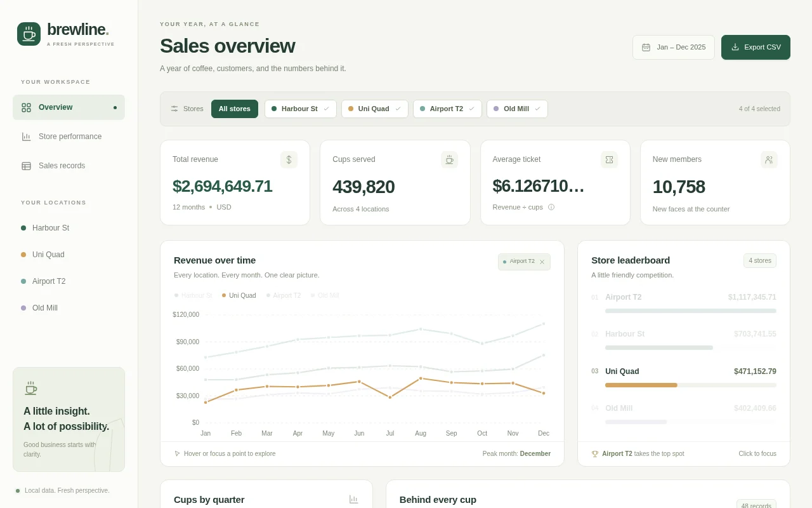
Task: Click the people icon on New members card
Action: coord(769,160)
